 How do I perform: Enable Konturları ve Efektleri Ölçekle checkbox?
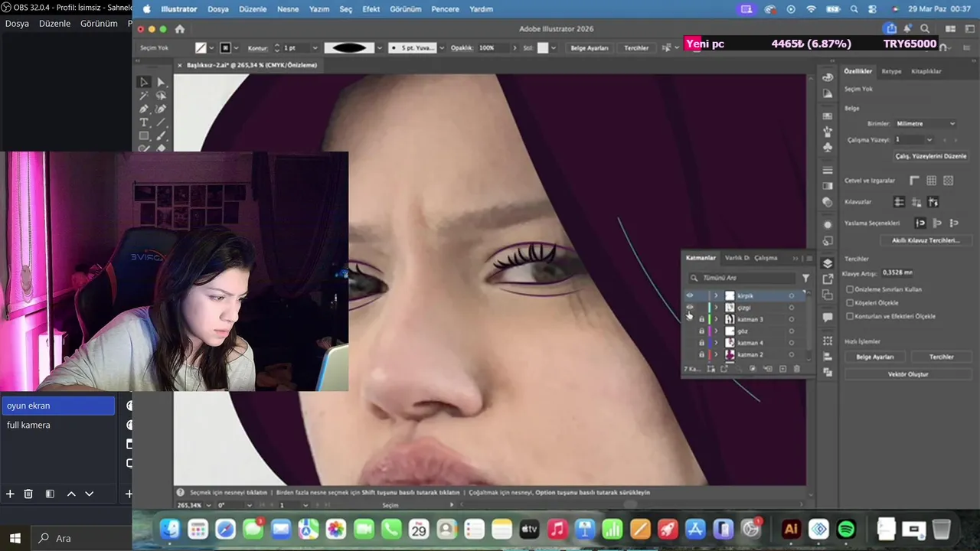[x=849, y=316]
